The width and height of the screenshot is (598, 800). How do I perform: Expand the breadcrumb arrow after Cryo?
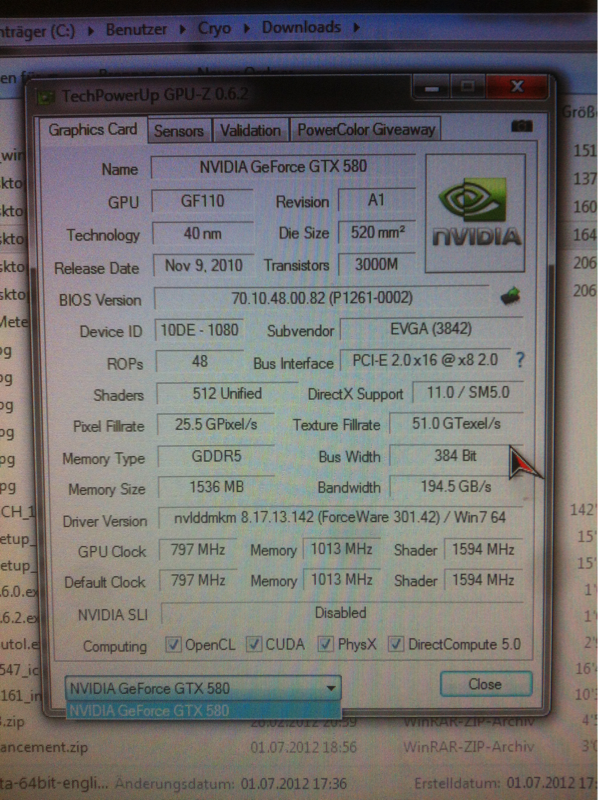(246, 28)
